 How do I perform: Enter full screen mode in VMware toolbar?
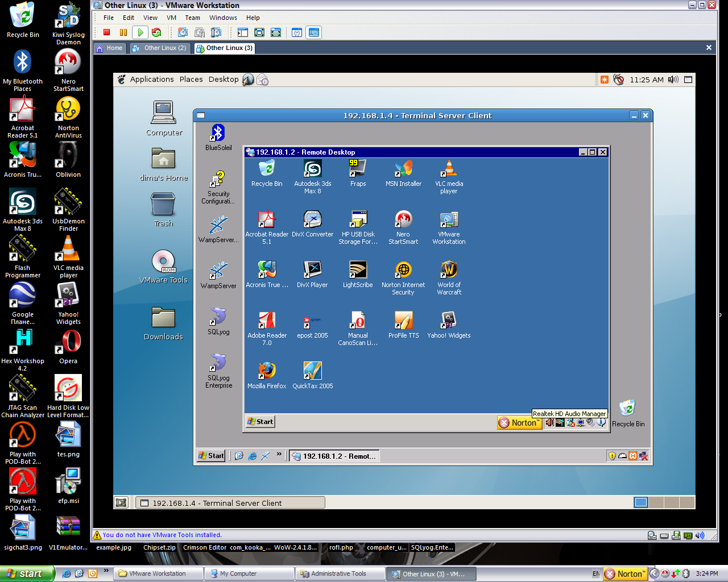pos(259,32)
